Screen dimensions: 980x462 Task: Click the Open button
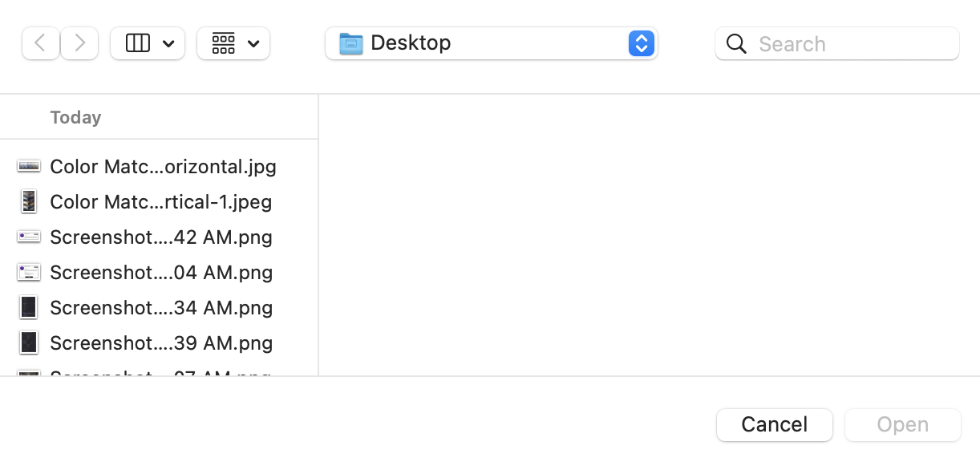(902, 424)
